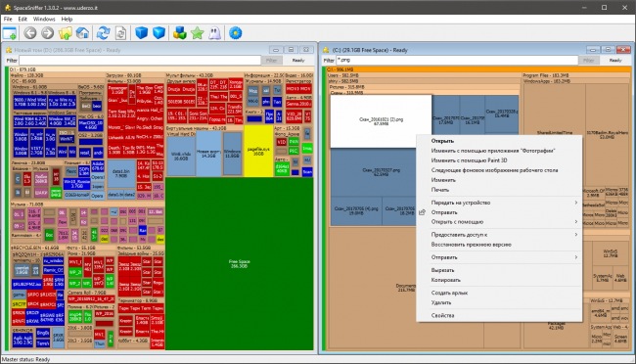
Task: Click the filter input field containing *.png
Action: (457, 60)
